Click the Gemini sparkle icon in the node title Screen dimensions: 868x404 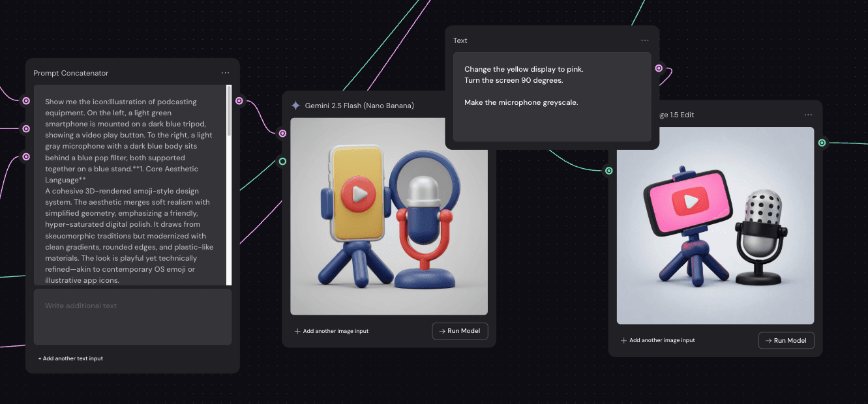(x=295, y=106)
